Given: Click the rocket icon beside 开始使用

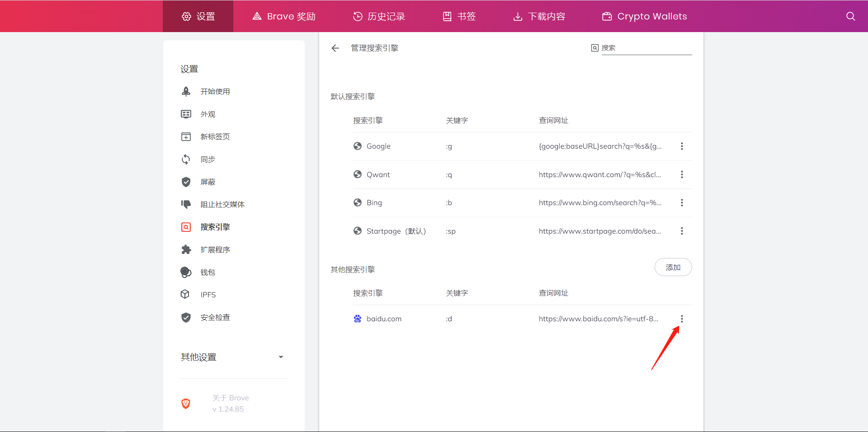Looking at the screenshot, I should 186,91.
